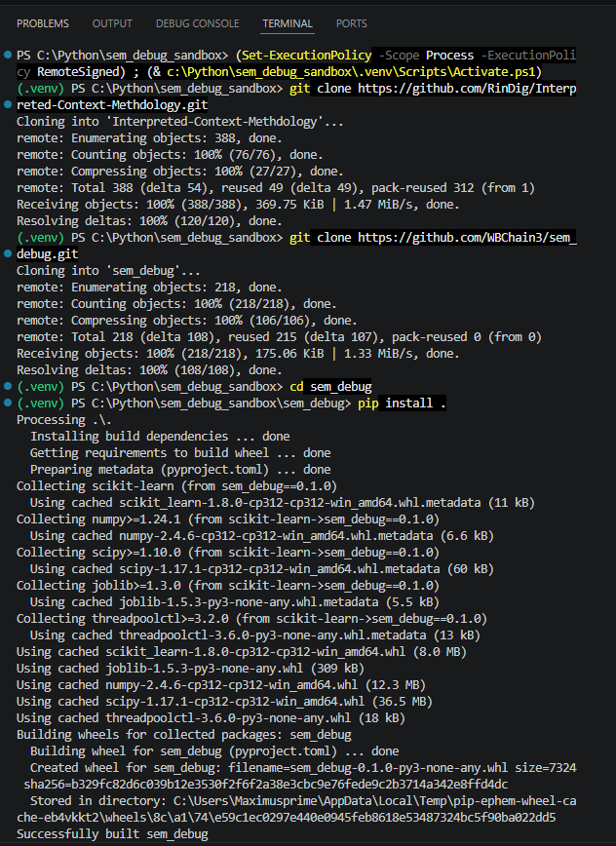Click the blue command dot beside Set-ExecutionPolicy
The width and height of the screenshot is (616, 846).
8,55
